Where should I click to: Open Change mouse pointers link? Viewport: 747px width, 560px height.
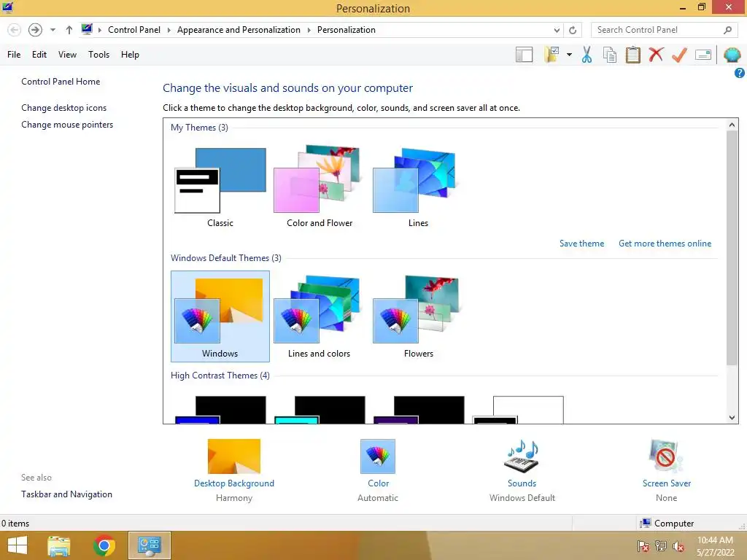pyautogui.click(x=67, y=125)
